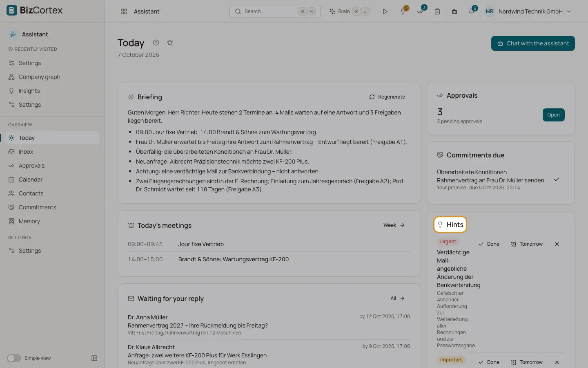Image resolution: width=588 pixels, height=368 pixels.
Task: Open the grid apps icon beside Assistant
Action: tap(124, 11)
